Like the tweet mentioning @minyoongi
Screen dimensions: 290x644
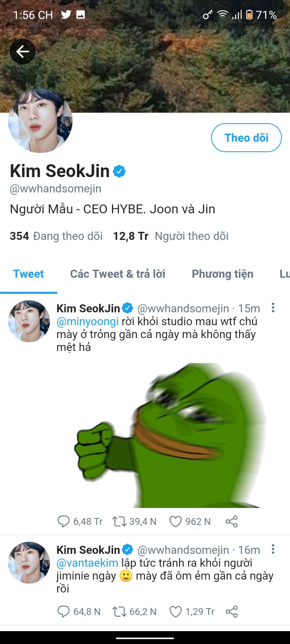176,522
